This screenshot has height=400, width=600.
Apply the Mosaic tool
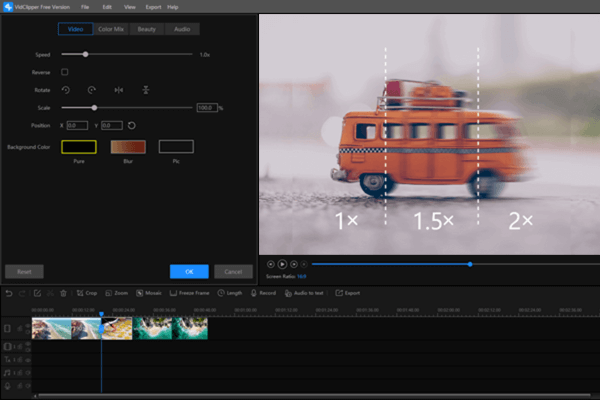coord(149,293)
